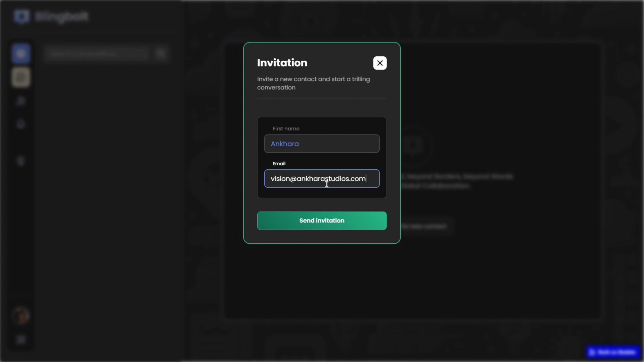The width and height of the screenshot is (644, 362).
Task: Click the fourth circular sidebar icon
Action: coord(21,124)
